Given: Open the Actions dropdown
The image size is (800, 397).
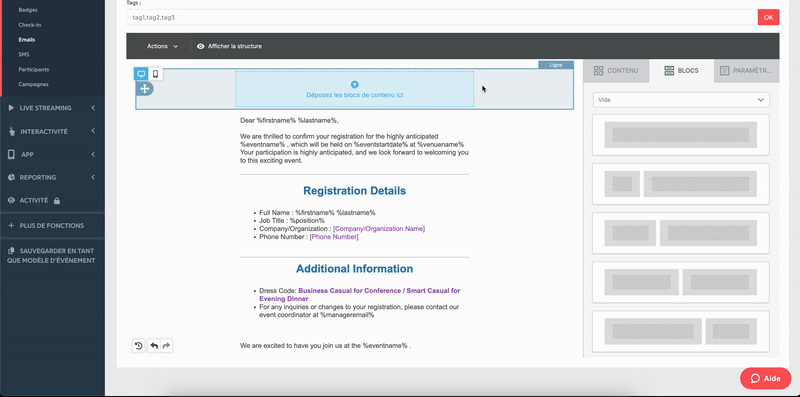Looking at the screenshot, I should pyautogui.click(x=163, y=46).
